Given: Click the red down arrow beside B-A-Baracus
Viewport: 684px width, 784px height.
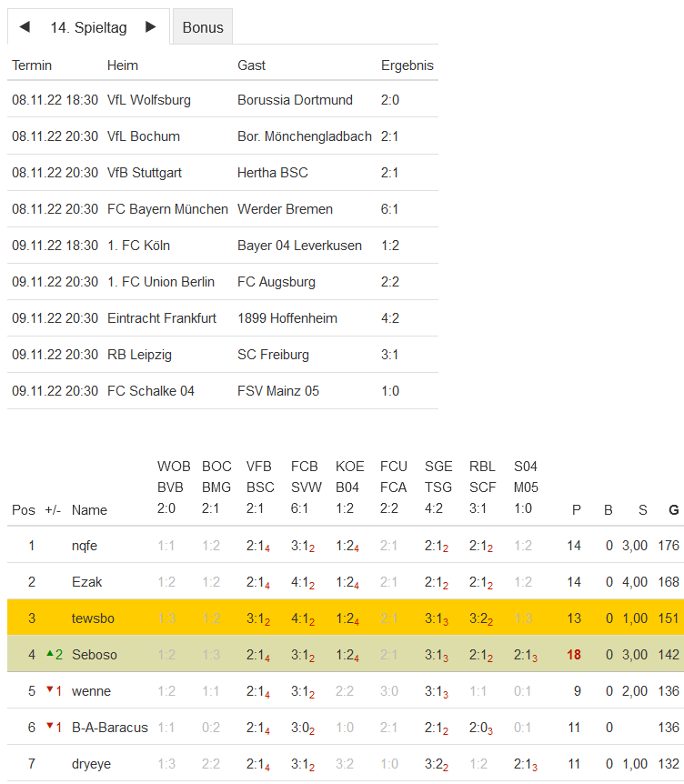Looking at the screenshot, I should point(49,727).
